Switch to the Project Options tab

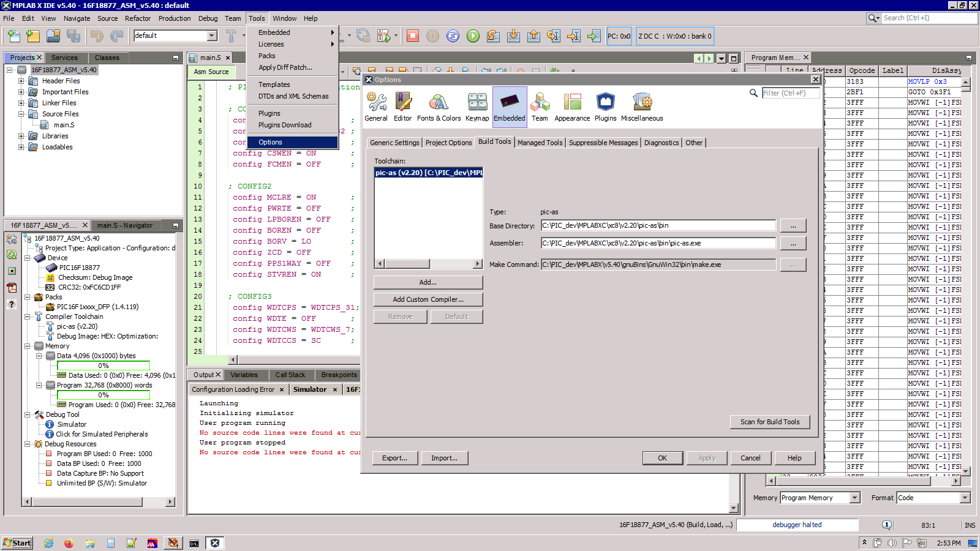point(449,143)
